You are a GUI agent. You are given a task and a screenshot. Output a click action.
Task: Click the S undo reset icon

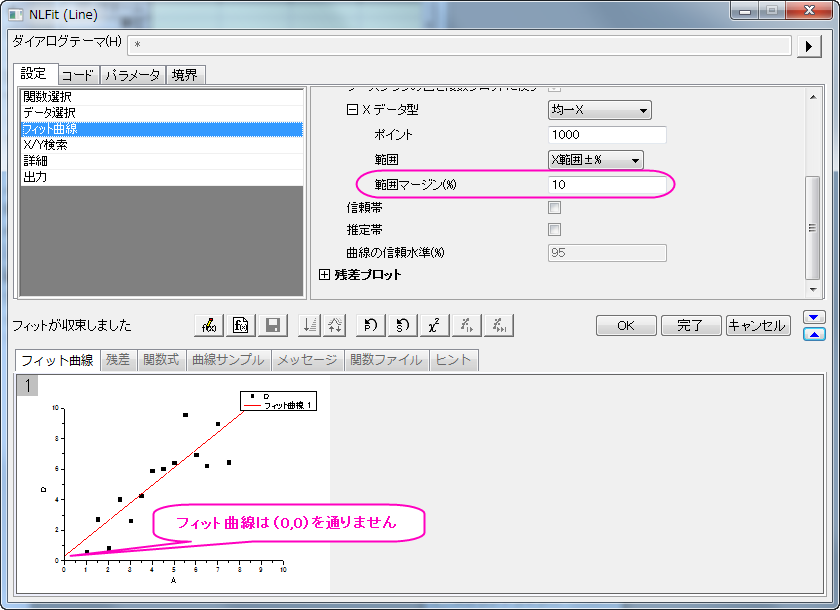[x=403, y=325]
